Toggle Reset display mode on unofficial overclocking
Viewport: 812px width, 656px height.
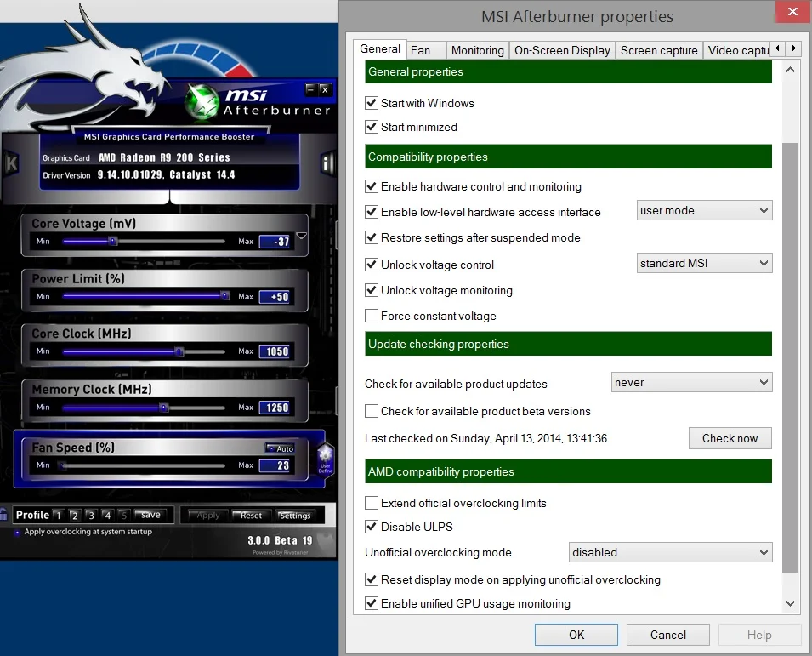(372, 579)
